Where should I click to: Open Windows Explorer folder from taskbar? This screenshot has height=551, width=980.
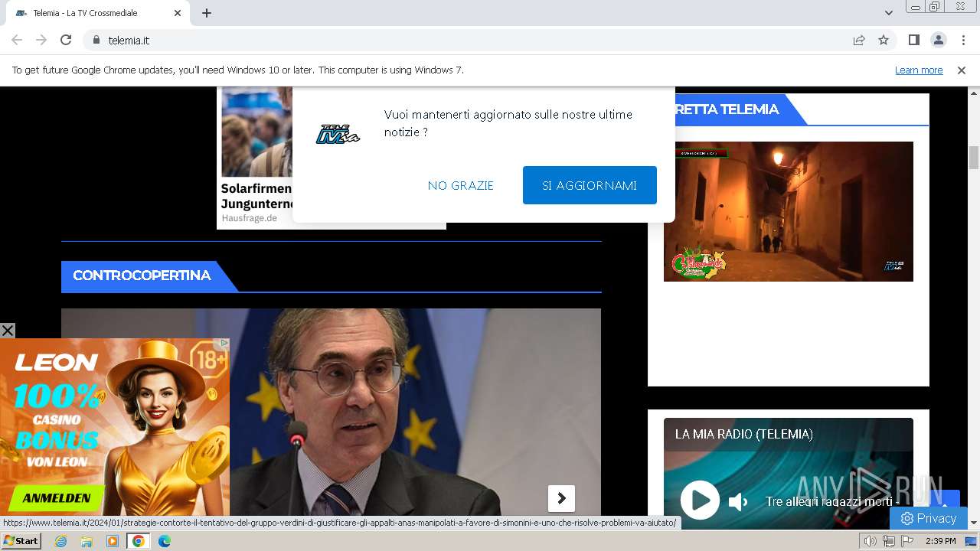[87, 541]
